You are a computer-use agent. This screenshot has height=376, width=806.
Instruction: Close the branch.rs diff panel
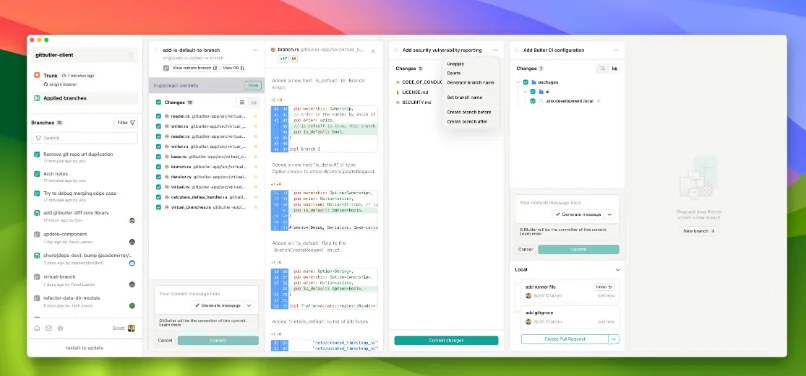point(373,51)
